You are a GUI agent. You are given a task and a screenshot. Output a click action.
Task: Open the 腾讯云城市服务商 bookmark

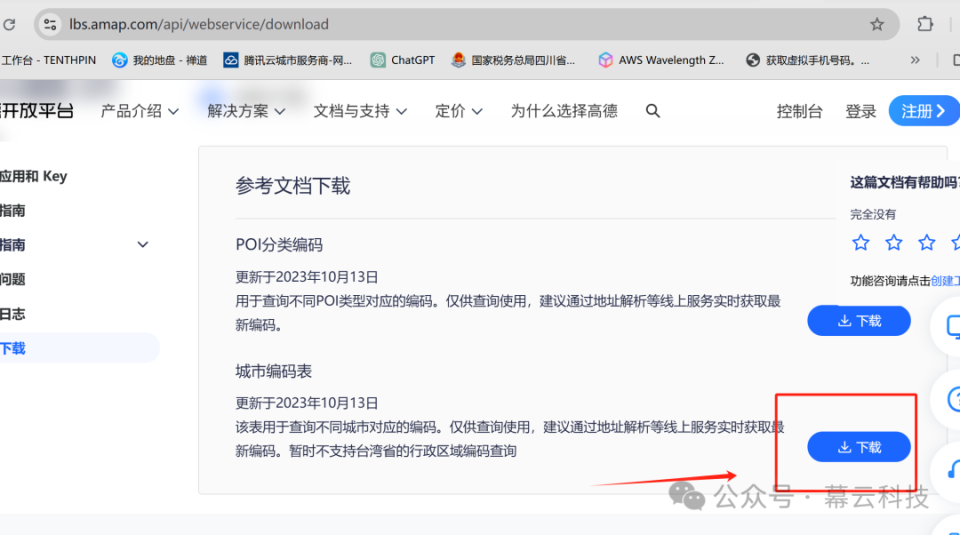coord(288,60)
